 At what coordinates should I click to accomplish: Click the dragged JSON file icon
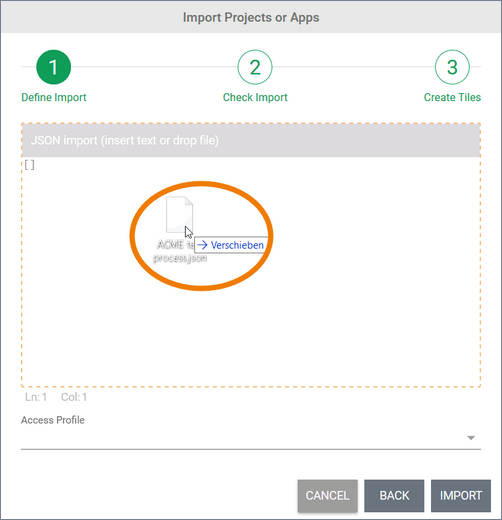(180, 215)
